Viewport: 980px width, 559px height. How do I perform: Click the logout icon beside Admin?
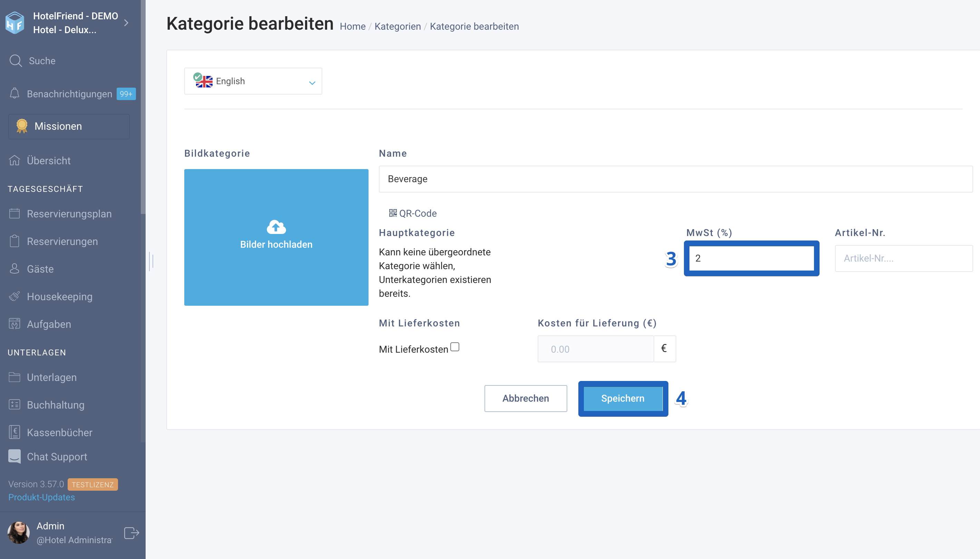coord(131,533)
